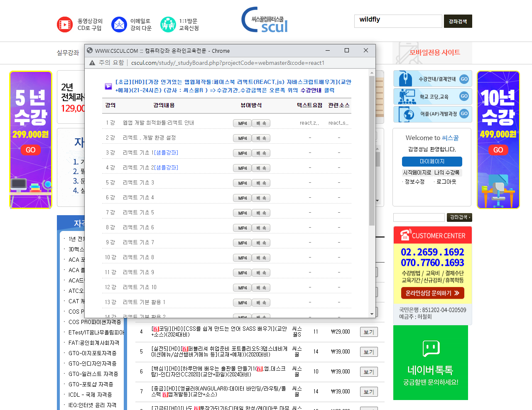The height and width of the screenshot is (410, 532).
Task: Open 수강안내 link in blue course title
Action: coord(311,90)
